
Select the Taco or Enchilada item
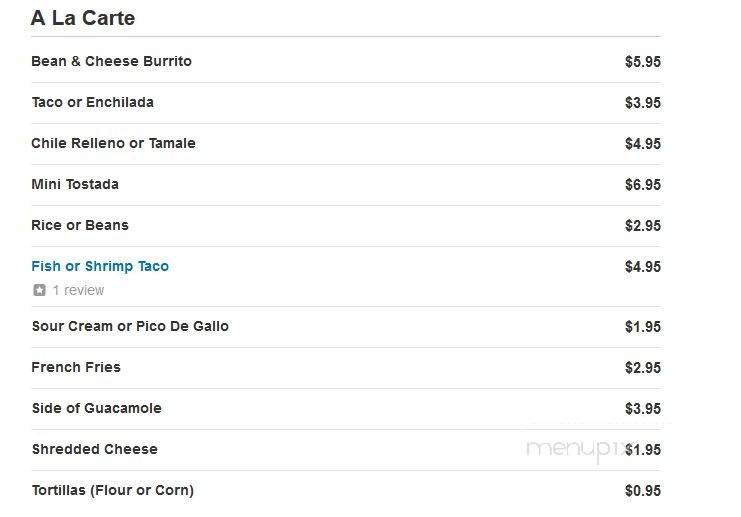pos(92,102)
